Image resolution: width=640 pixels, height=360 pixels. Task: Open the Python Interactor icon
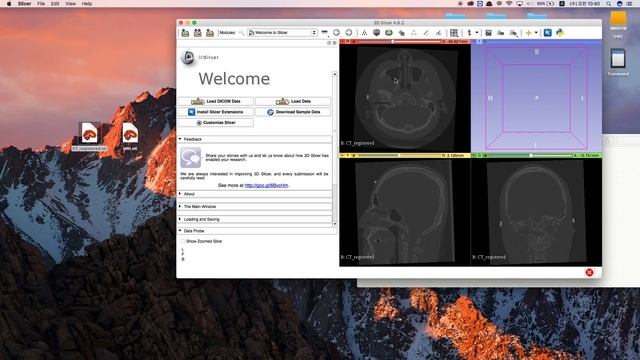pyautogui.click(x=560, y=33)
